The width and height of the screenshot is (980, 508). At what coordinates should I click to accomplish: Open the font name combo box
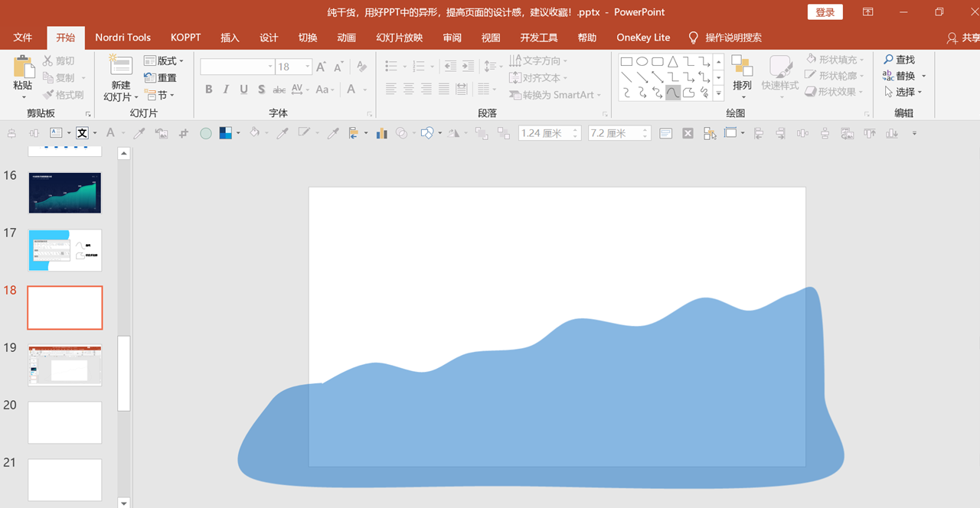[x=237, y=67]
